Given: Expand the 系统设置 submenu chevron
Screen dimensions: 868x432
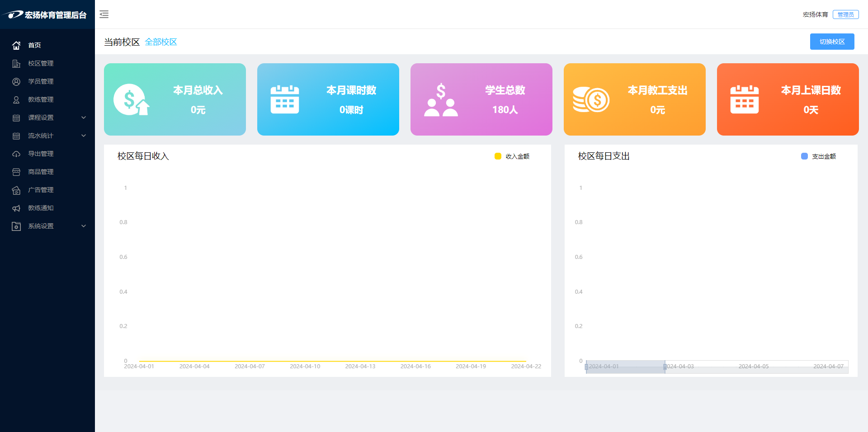Looking at the screenshot, I should 84,226.
